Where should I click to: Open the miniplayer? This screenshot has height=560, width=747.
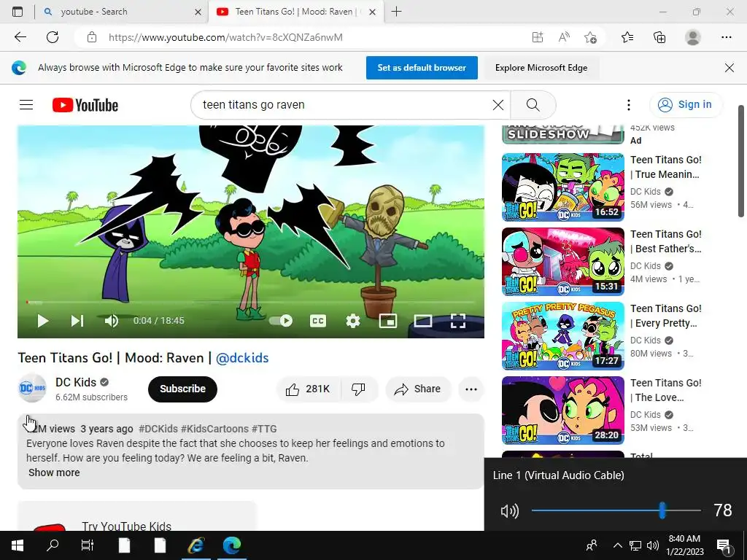pyautogui.click(x=388, y=321)
